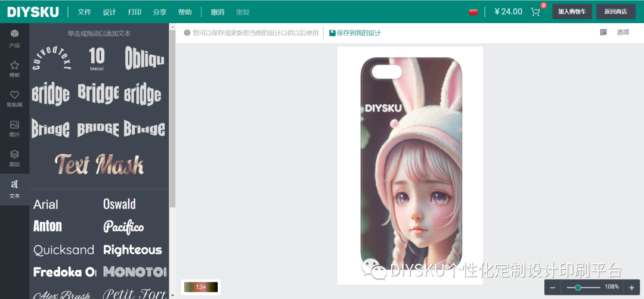644x299 pixels.
Task: Zoom in with the plus button
Action: [631, 288]
